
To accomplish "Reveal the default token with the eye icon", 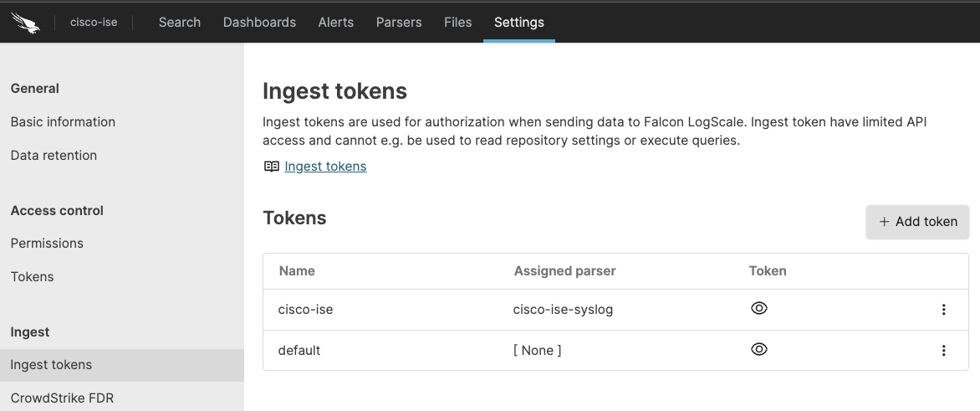I will [x=758, y=349].
